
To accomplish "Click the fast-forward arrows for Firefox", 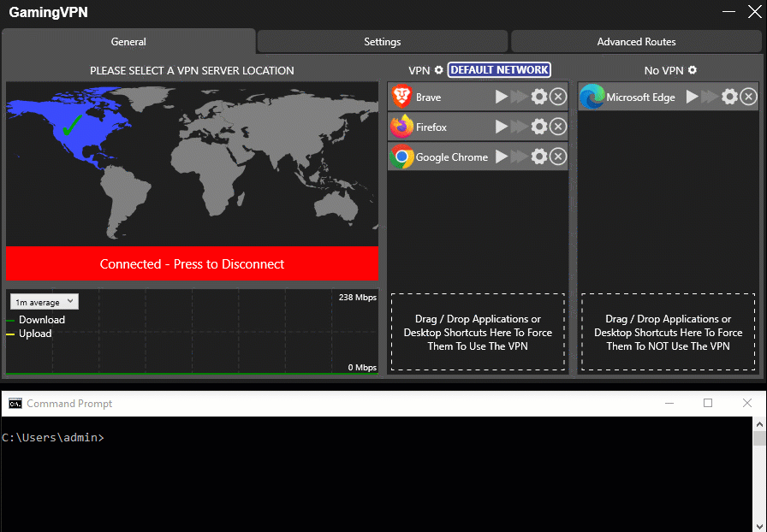I will (x=520, y=127).
